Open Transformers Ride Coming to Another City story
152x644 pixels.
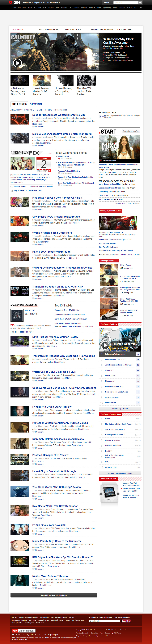[58, 287]
